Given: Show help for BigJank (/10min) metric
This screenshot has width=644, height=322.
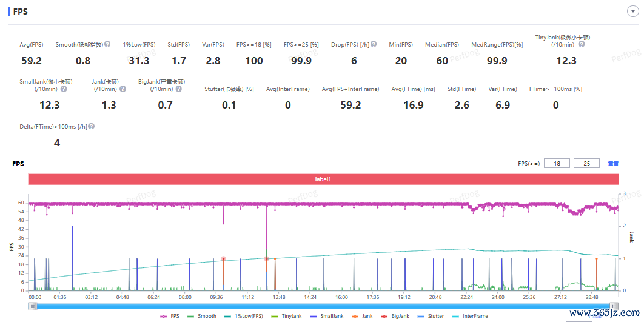Looking at the screenshot, I should tap(178, 89).
